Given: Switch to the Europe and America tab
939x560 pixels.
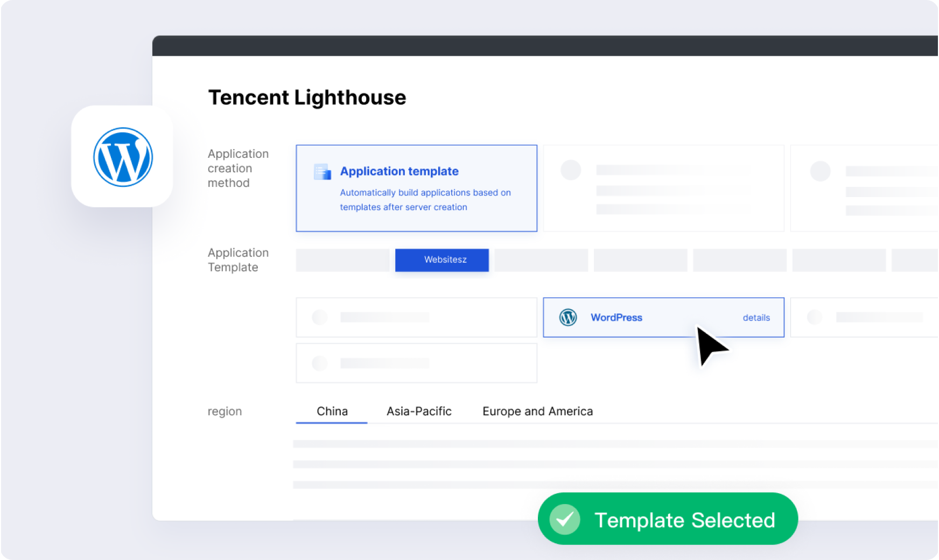Looking at the screenshot, I should pos(537,411).
